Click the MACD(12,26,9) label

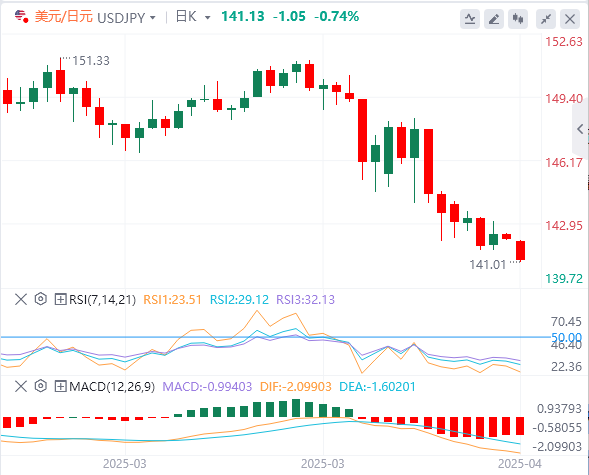pos(112,386)
